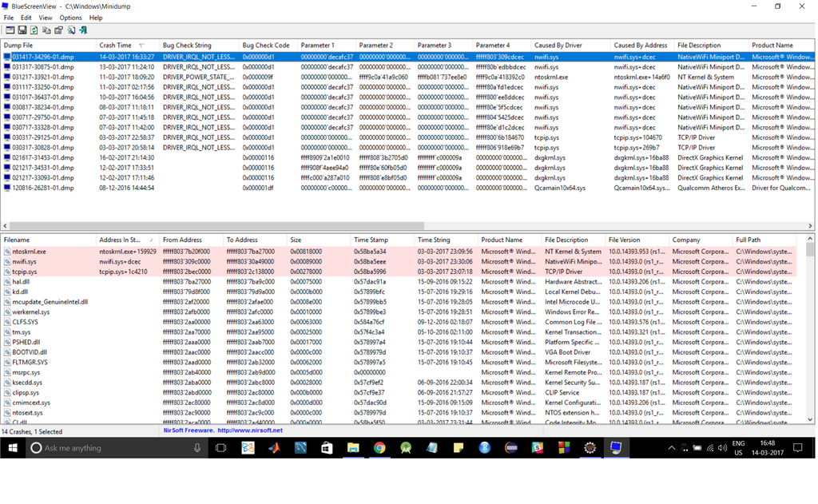Open the Action Center notifications icon
Viewport: 818px width, 504px height.
798,447
